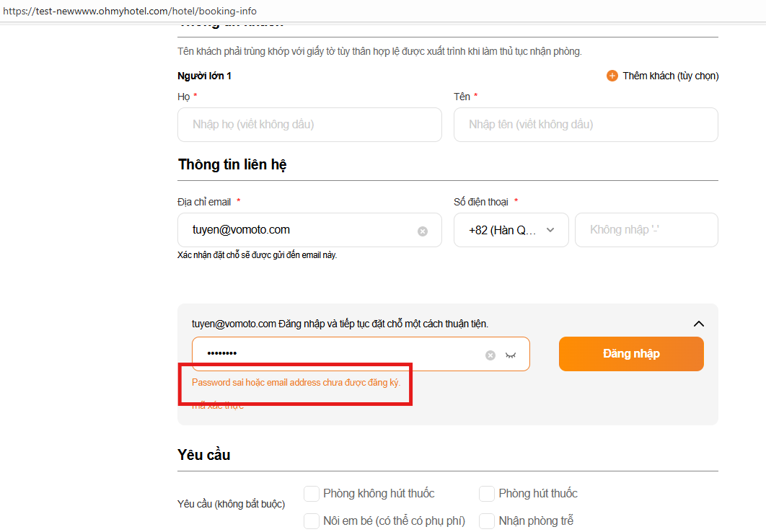
Task: Clear the password field using its X icon
Action: tap(490, 355)
